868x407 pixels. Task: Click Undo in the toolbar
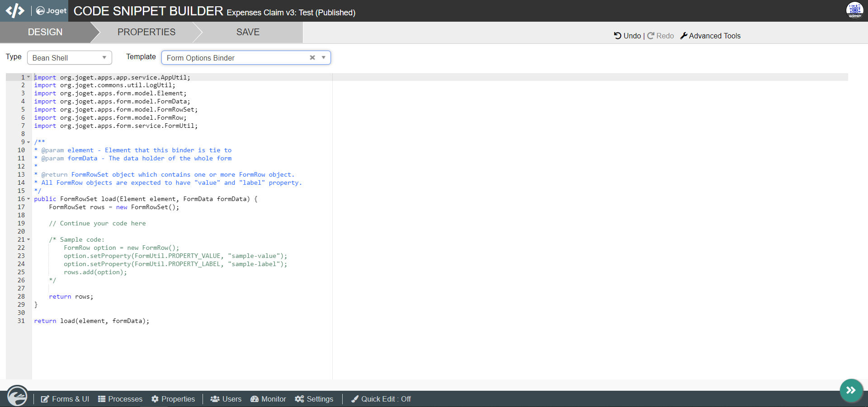click(x=627, y=36)
